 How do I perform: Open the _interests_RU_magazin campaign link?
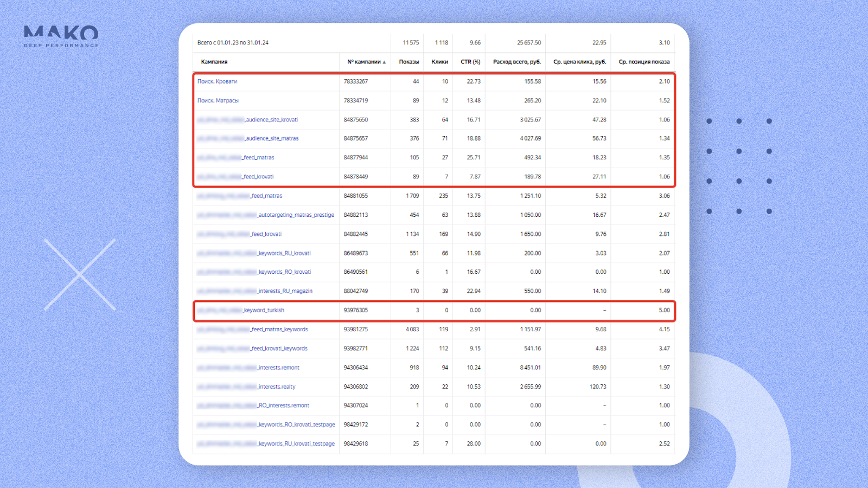tap(255, 291)
